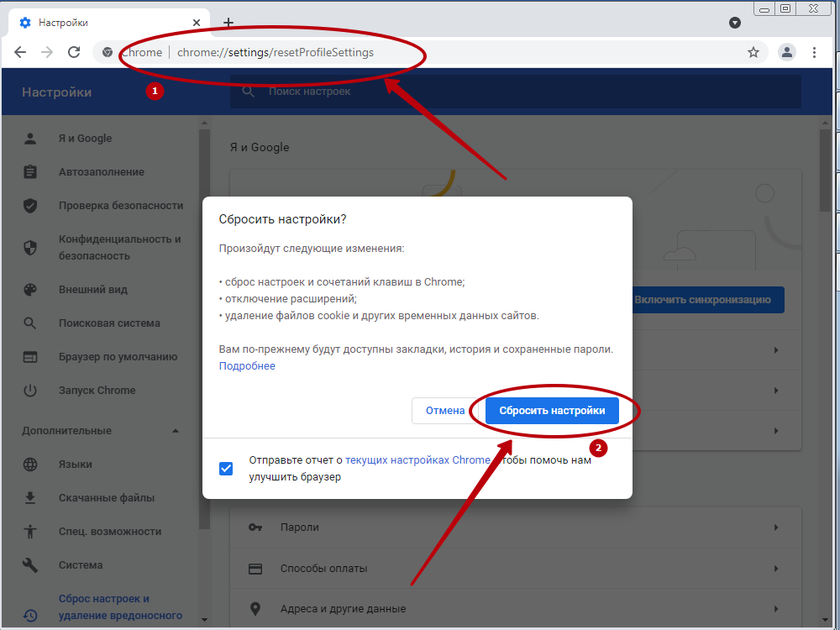The height and width of the screenshot is (630, 840).
Task: Open the Chrome profile avatar icon
Action: (787, 52)
